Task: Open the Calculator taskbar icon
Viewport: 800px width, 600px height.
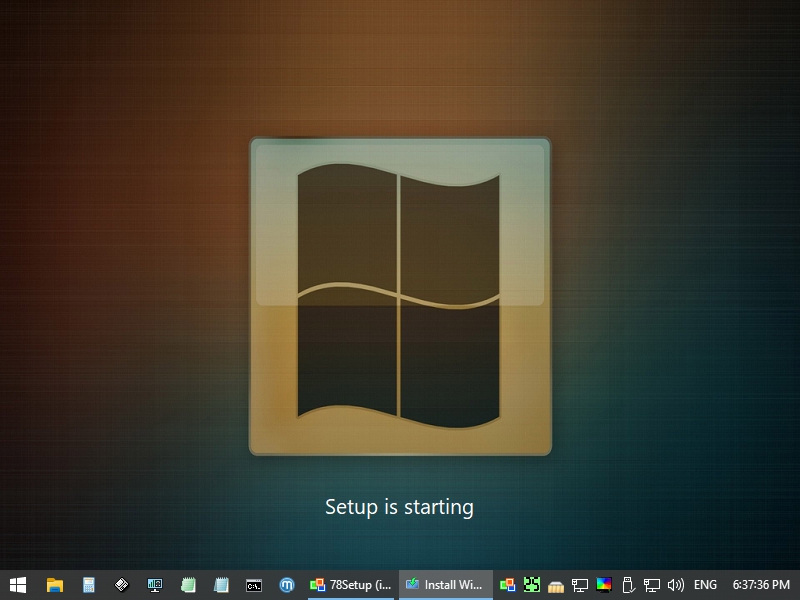Action: [89, 585]
